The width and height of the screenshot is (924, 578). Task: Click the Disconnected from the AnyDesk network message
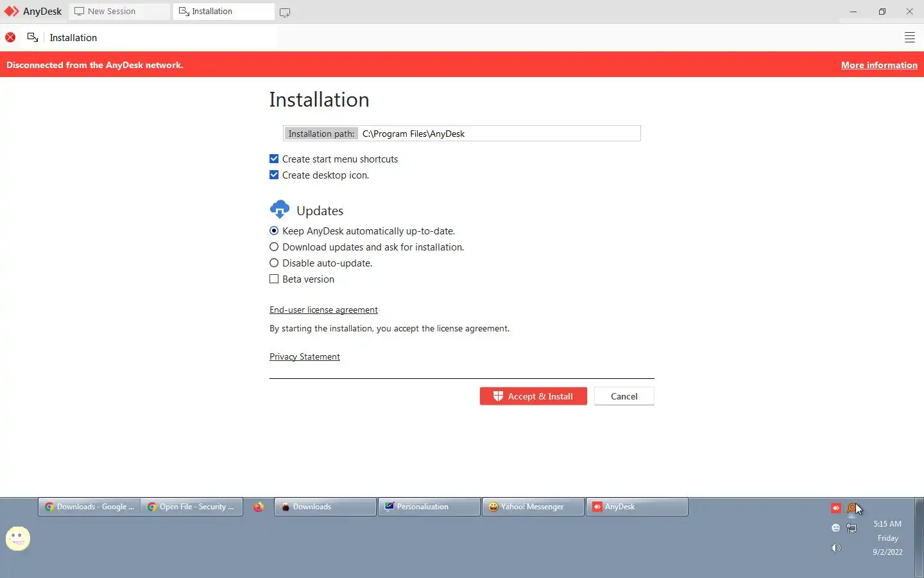click(x=95, y=65)
